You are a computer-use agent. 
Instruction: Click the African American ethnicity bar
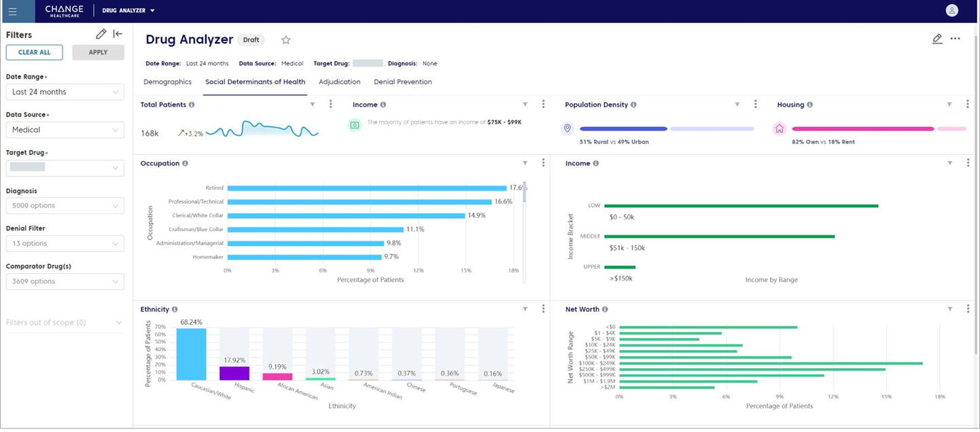point(277,376)
